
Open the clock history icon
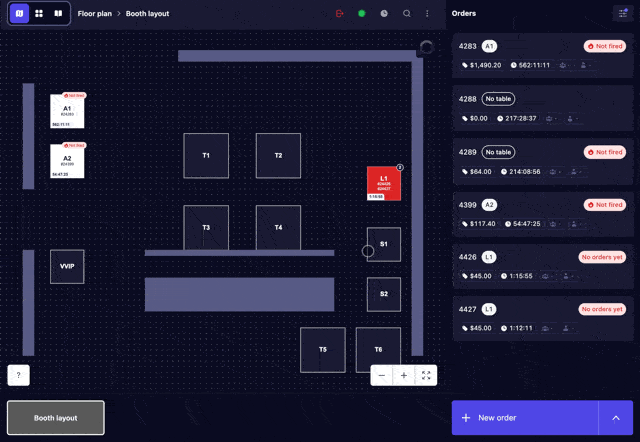[x=384, y=14]
